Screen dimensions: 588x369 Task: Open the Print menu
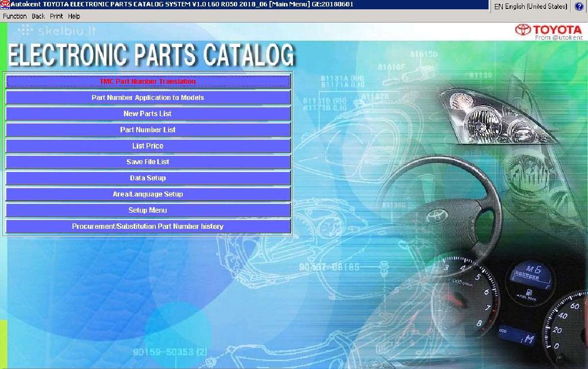click(56, 16)
